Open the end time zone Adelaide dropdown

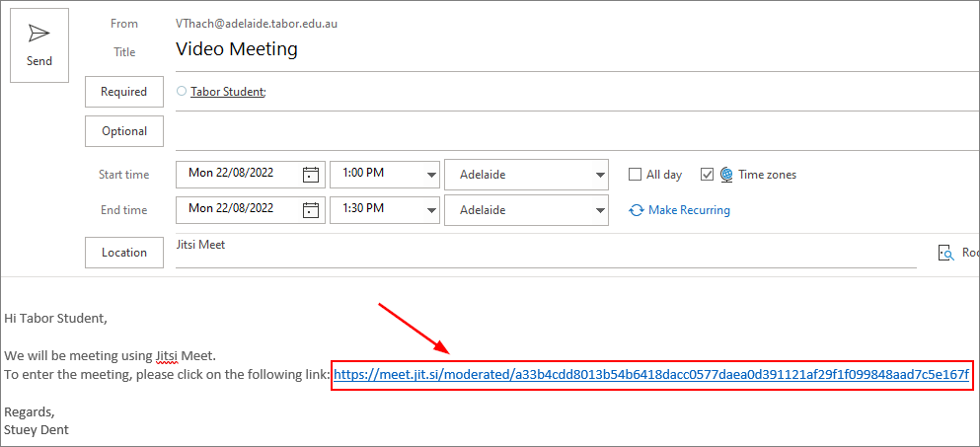pyautogui.click(x=600, y=210)
